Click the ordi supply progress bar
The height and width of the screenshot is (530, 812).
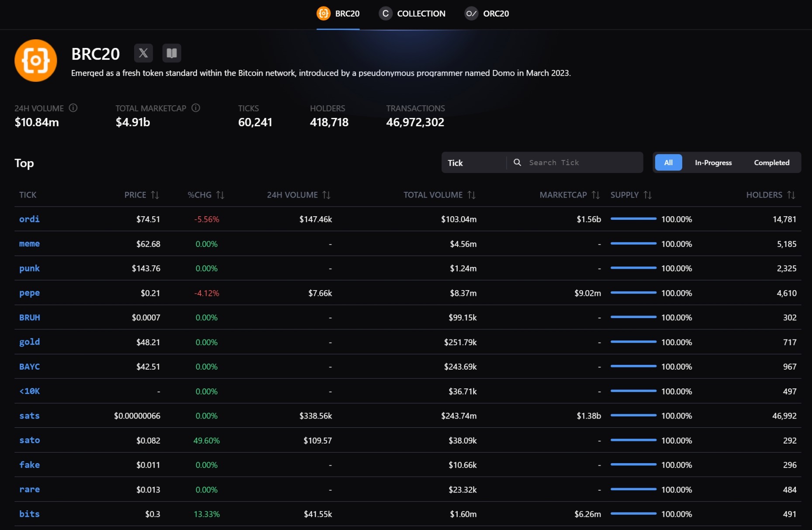pos(633,218)
